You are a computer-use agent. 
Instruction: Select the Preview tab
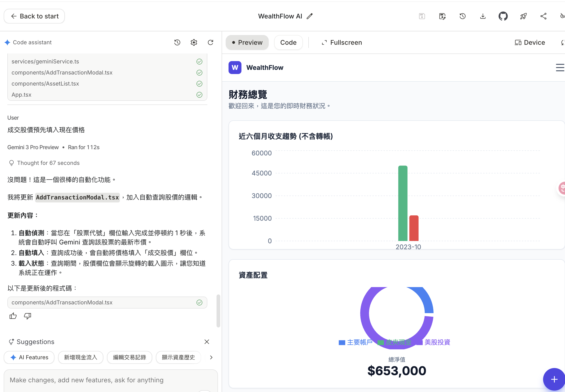point(247,42)
